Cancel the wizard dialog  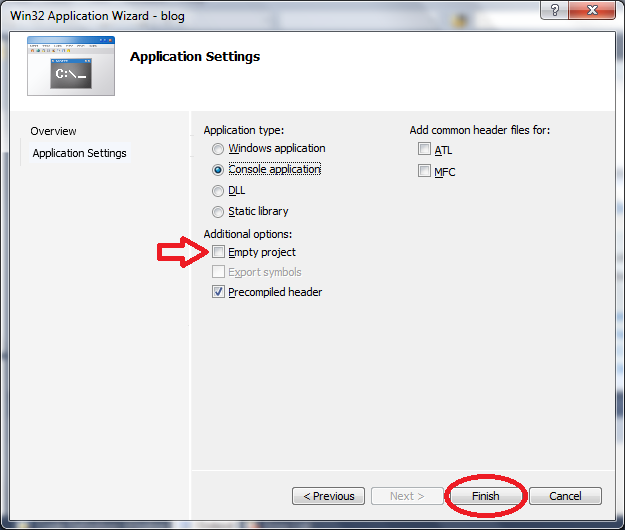[565, 496]
